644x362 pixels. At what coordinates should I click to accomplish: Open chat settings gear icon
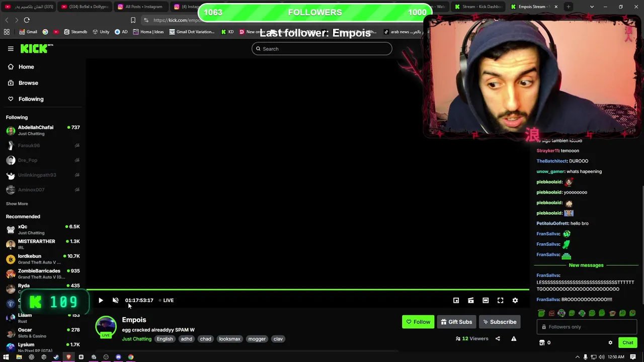click(610, 343)
